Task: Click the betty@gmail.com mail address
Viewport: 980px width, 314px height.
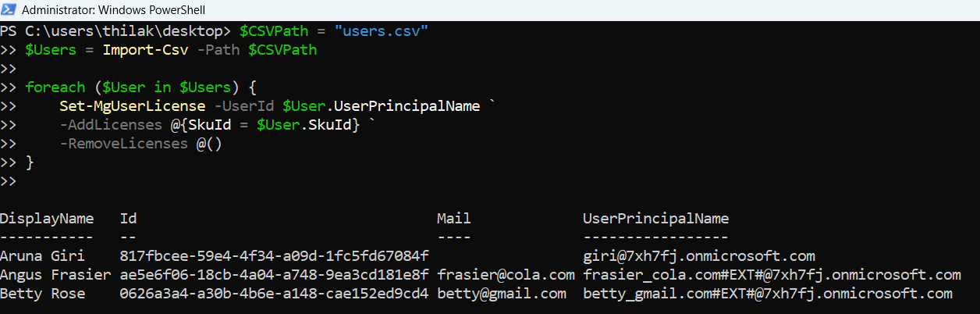Action: tap(502, 294)
